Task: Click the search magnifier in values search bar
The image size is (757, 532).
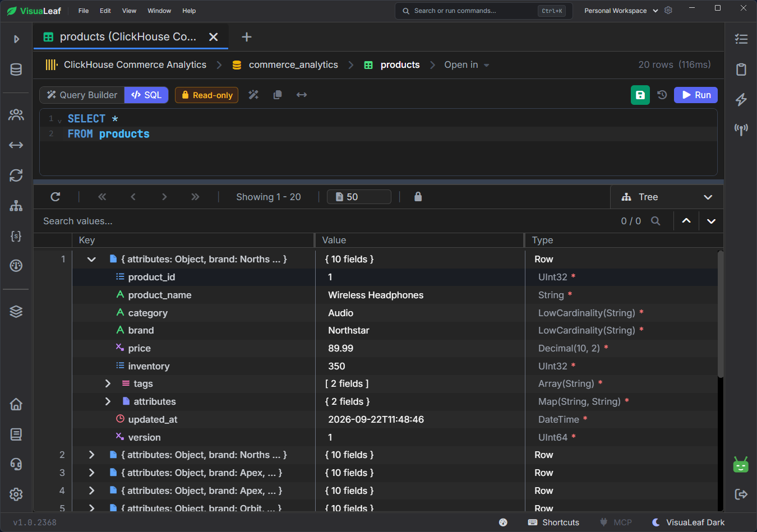Action: (x=656, y=221)
